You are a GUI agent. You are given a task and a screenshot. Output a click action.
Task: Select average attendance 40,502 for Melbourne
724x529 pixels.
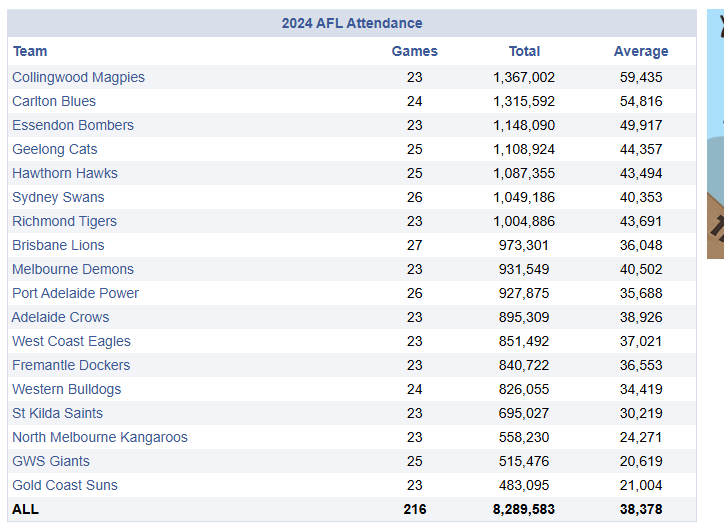[x=641, y=269]
